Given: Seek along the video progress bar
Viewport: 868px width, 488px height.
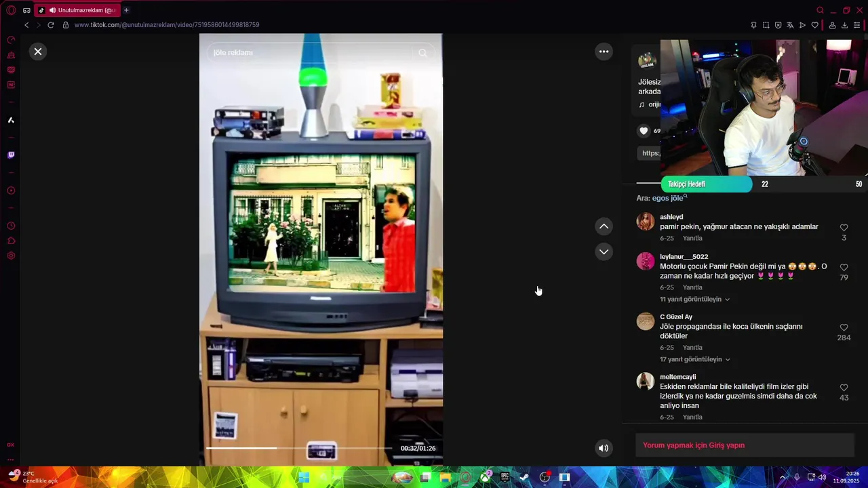Looking at the screenshot, I should [x=299, y=448].
